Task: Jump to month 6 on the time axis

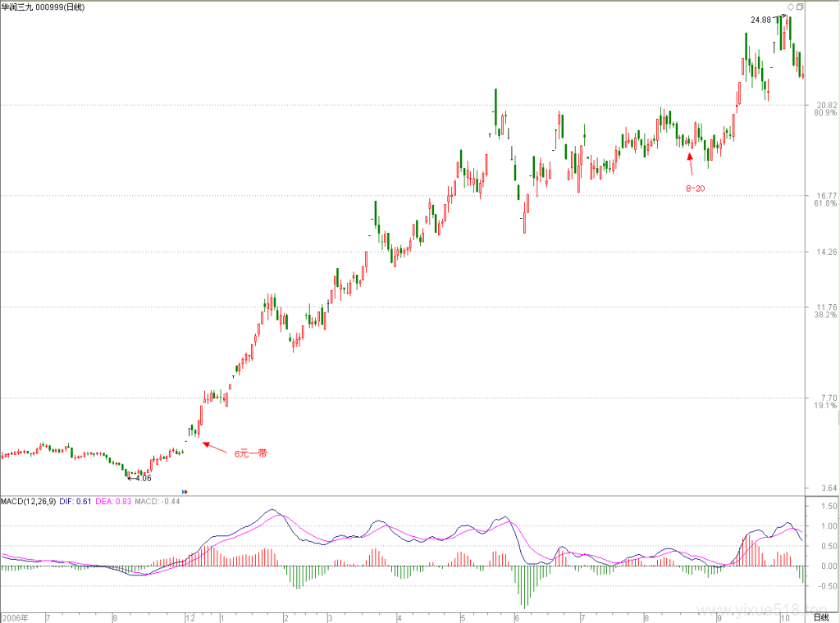Action: pyautogui.click(x=517, y=618)
